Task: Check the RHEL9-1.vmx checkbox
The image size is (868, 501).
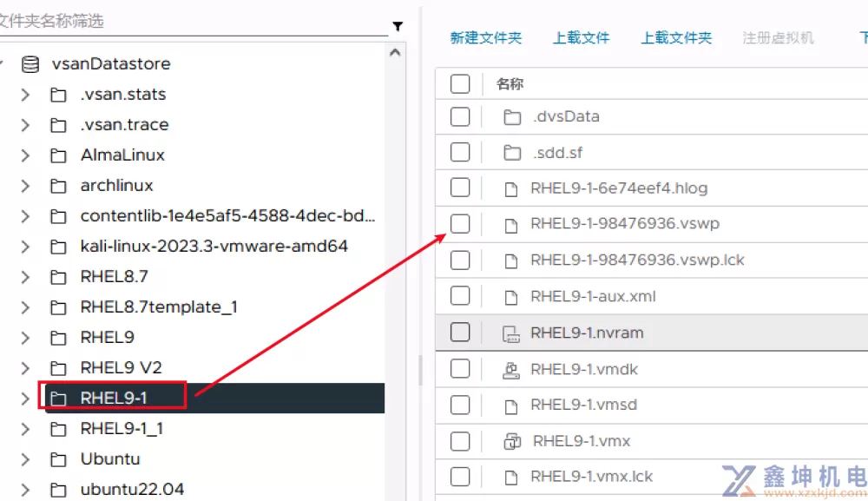Action: (460, 441)
